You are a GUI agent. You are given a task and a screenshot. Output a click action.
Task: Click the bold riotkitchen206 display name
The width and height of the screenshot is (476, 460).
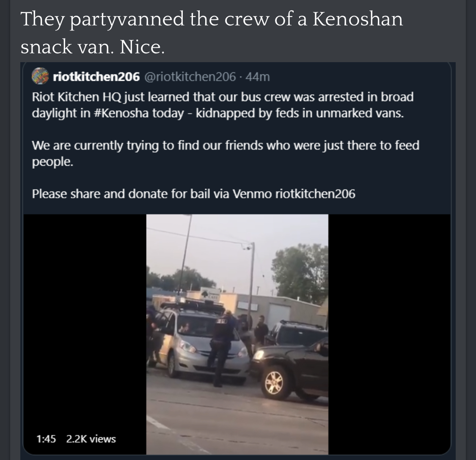(x=96, y=77)
